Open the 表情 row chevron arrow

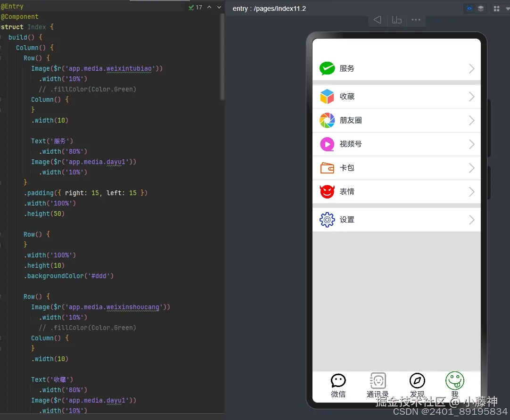pos(472,192)
